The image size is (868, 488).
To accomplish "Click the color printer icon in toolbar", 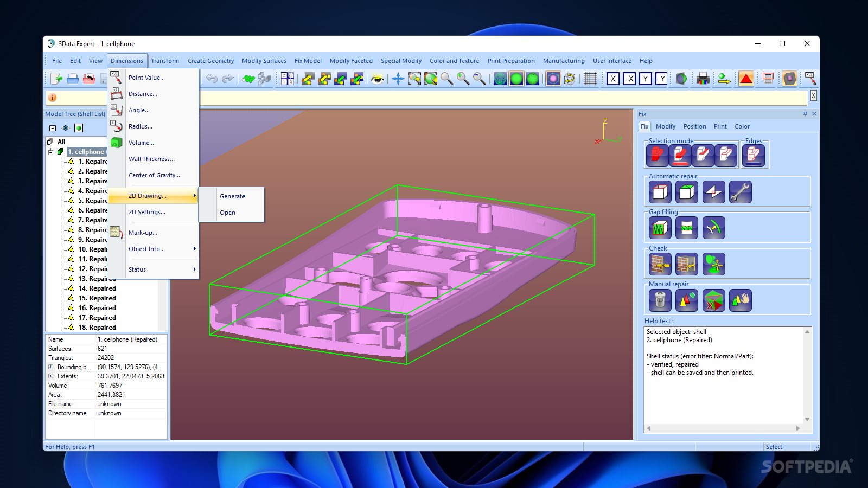I will pos(703,79).
